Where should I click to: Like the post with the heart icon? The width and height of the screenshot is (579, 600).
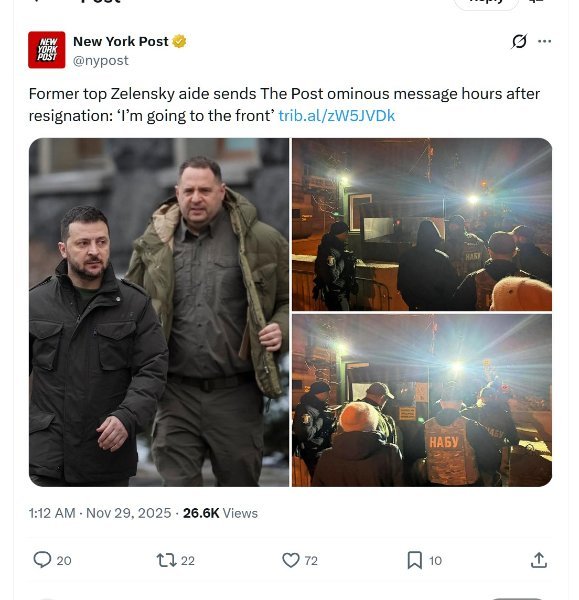pyautogui.click(x=291, y=560)
